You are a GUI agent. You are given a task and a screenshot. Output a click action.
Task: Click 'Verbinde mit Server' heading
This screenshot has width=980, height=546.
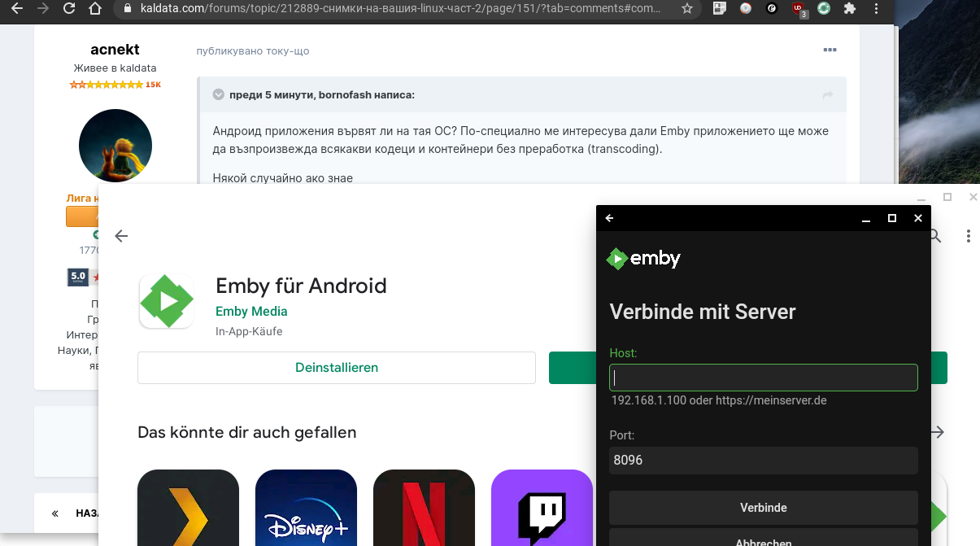tap(703, 312)
